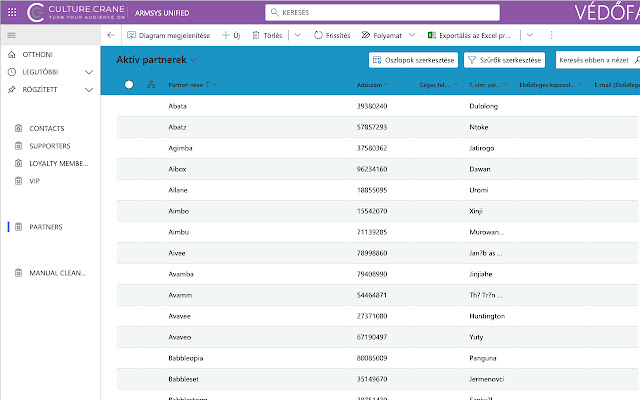640x400 pixels.
Task: Collapse the sidebar with hamburger icon
Action: click(11, 34)
